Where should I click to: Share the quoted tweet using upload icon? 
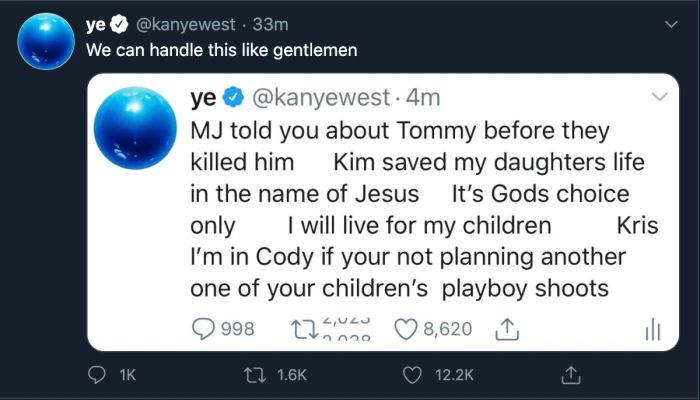507,329
